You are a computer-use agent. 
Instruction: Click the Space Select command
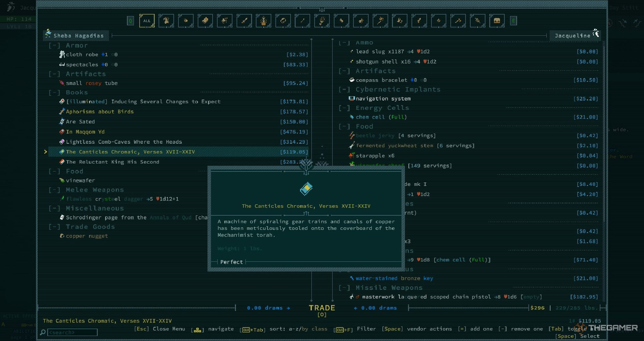click(x=577, y=336)
